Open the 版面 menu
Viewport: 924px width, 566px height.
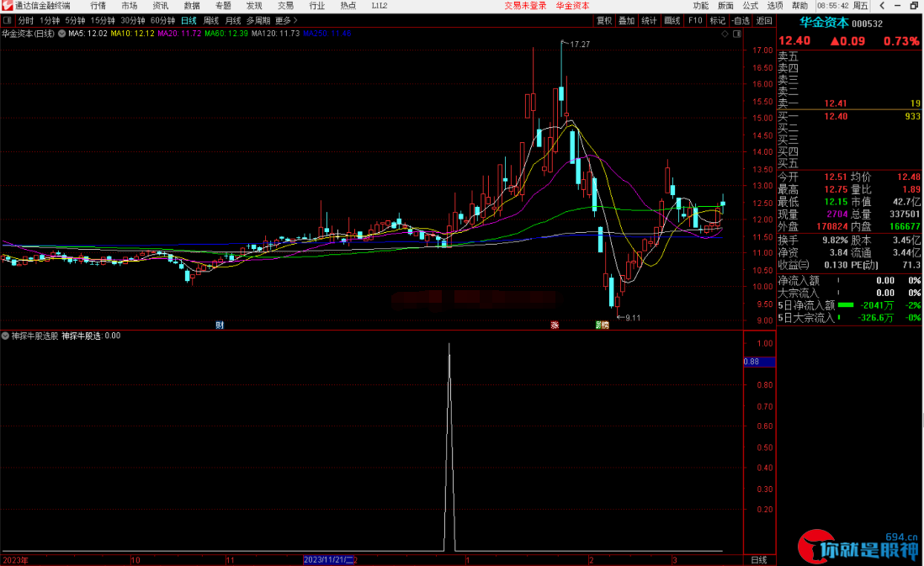[725, 5]
